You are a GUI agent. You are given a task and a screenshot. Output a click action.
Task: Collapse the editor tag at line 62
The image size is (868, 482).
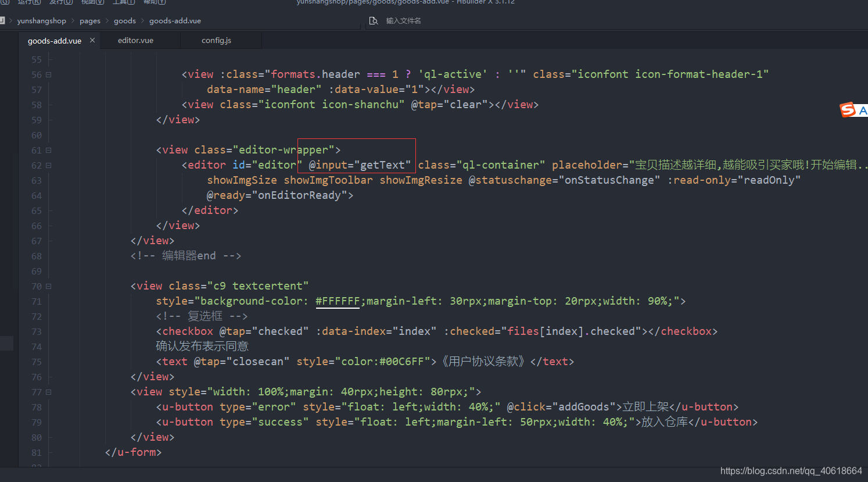pos(49,165)
